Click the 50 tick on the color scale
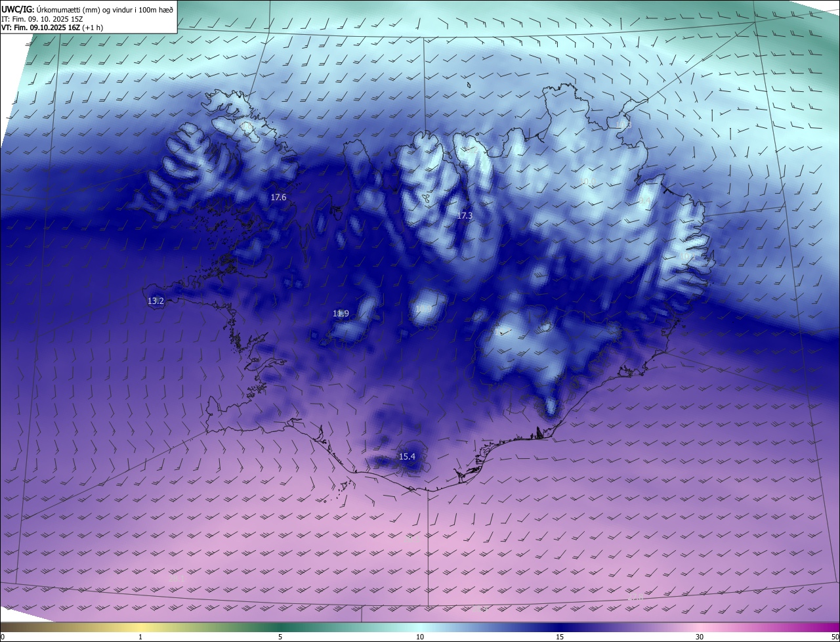This screenshot has height=642, width=840. point(835,637)
